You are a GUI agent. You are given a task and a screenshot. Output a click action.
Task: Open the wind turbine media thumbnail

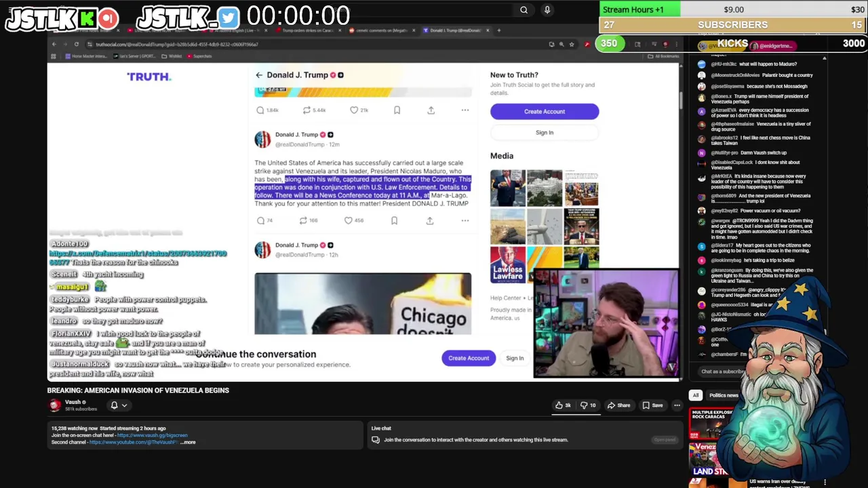click(x=545, y=226)
